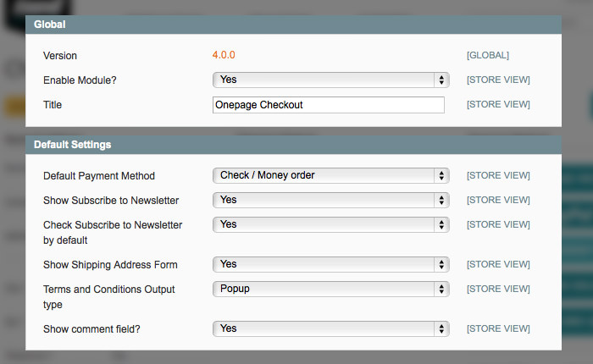Image resolution: width=593 pixels, height=364 pixels.
Task: Open Check Subscribe to Newsletter by default dropdown
Action: click(x=330, y=224)
